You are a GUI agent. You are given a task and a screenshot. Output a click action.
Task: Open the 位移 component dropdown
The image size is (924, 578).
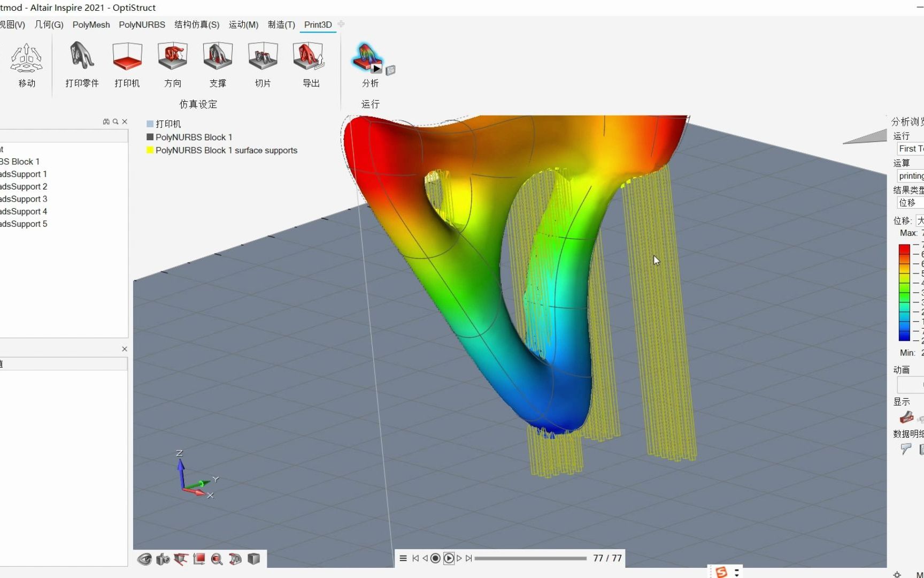pos(920,220)
